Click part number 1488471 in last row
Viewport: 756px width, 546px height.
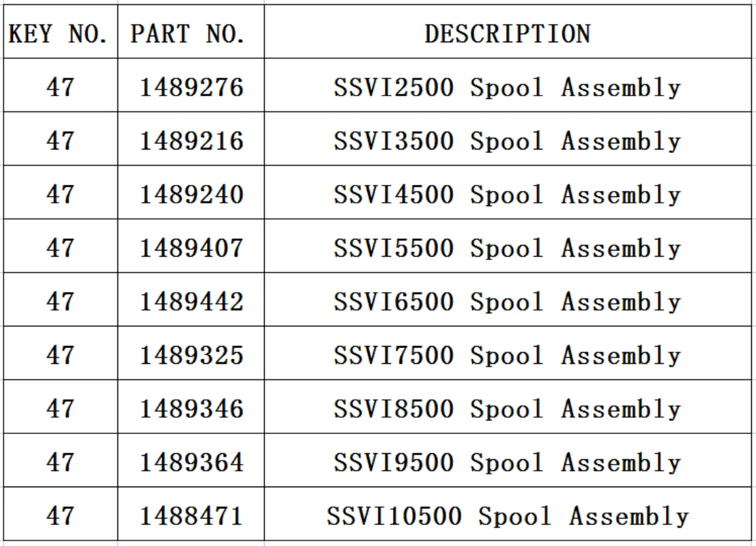coord(192,517)
